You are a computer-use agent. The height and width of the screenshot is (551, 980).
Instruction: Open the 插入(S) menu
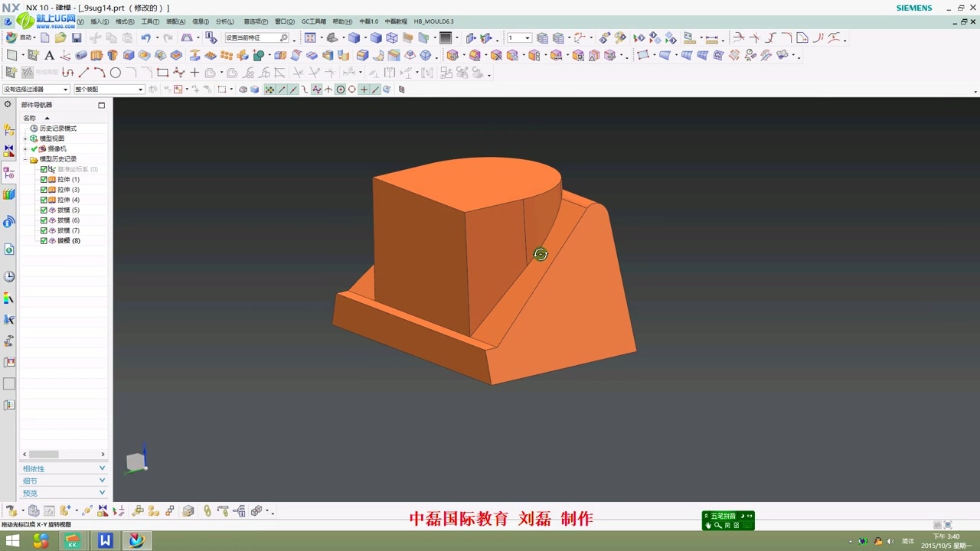(x=100, y=21)
